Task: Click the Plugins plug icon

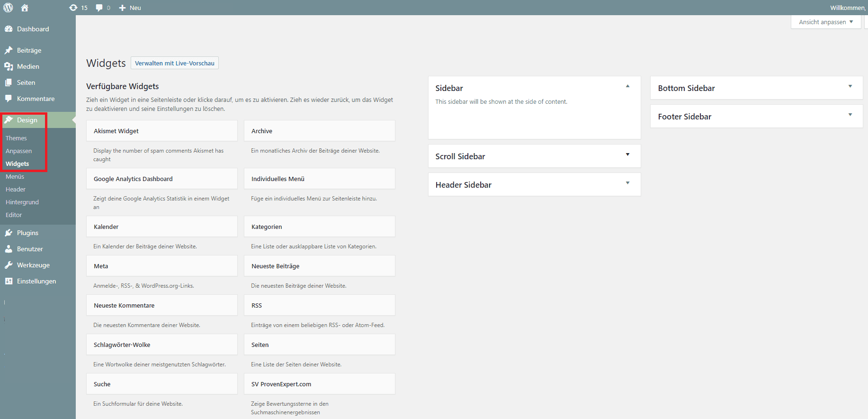Action: click(9, 233)
